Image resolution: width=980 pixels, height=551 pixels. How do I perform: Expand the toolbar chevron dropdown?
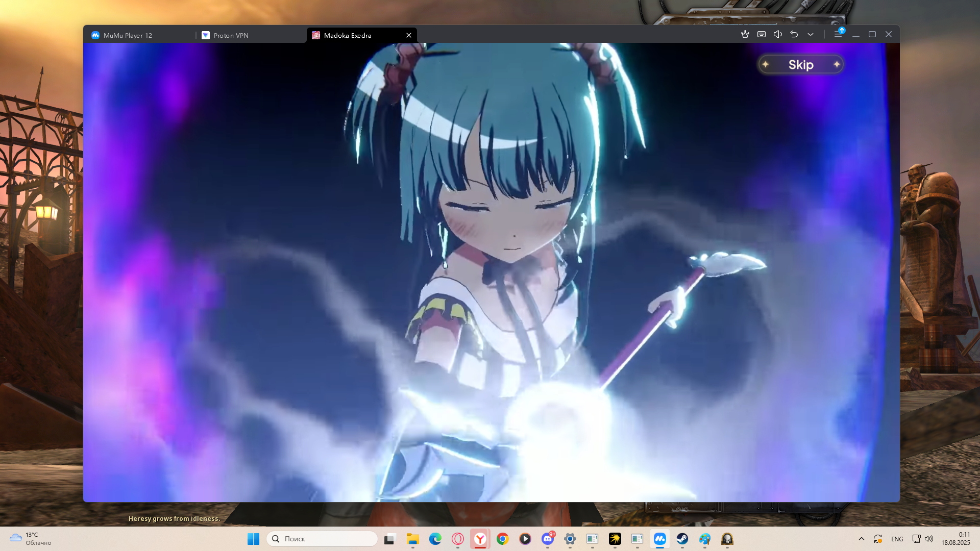point(811,34)
